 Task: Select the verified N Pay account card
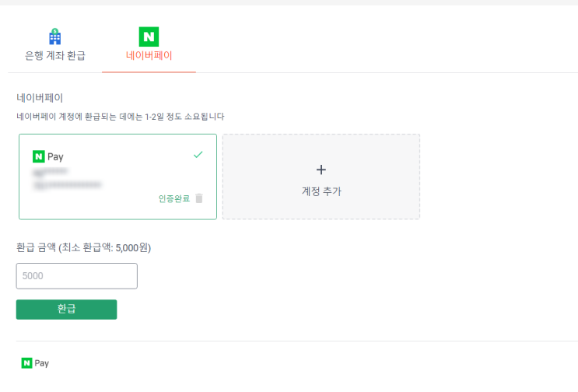pos(117,177)
